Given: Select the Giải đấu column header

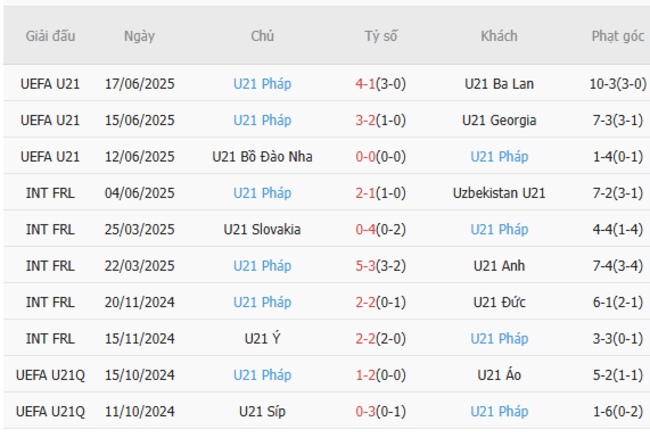Looking at the screenshot, I should (51, 36).
